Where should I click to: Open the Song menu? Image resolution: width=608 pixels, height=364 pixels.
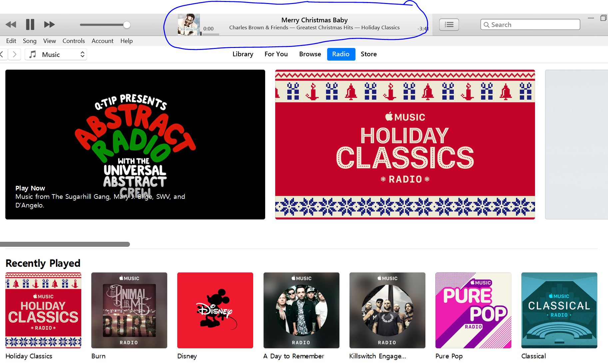point(30,41)
